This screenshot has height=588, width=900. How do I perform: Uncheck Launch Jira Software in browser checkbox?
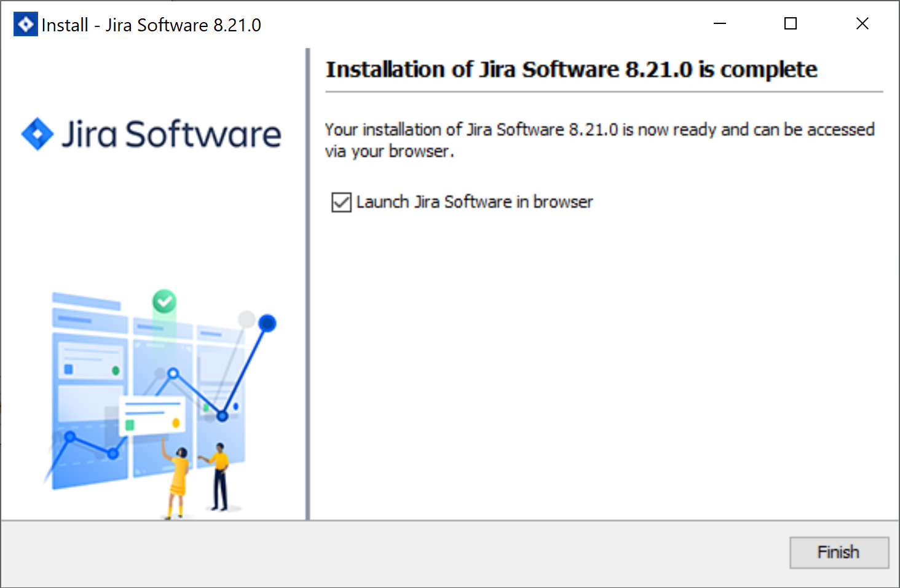pos(341,202)
